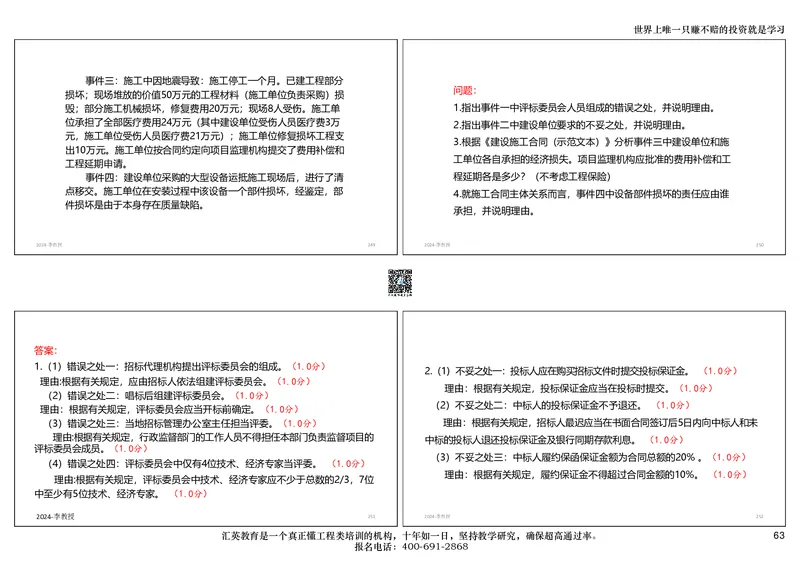Select answer line 错误之处一:招标代理机构提出评标委员会的组成

click(x=180, y=366)
